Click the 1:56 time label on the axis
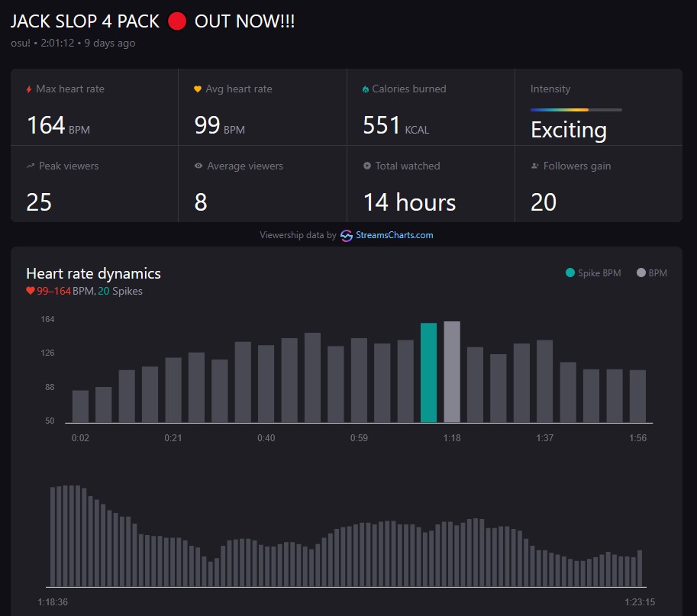Image resolution: width=697 pixels, height=616 pixels. pos(637,438)
